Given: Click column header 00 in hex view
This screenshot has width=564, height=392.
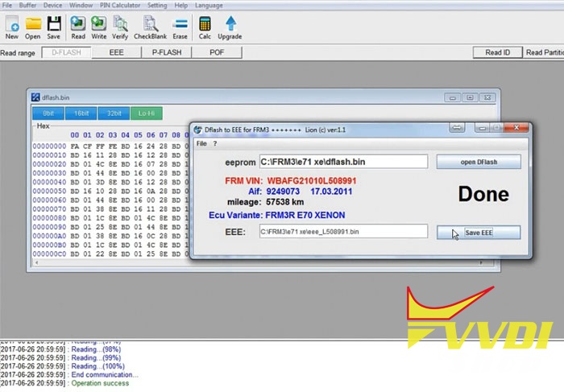Looking at the screenshot, I should [x=74, y=135].
